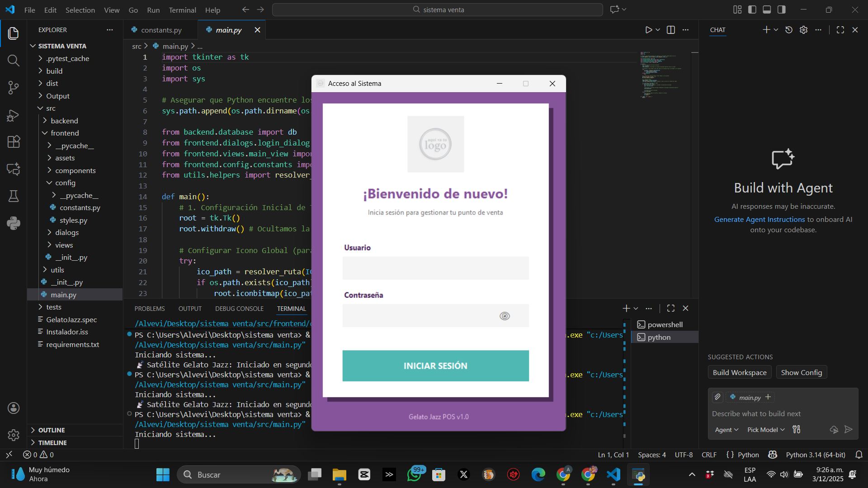Open Manage gear in activity bar
The height and width of the screenshot is (488, 868).
(13, 435)
